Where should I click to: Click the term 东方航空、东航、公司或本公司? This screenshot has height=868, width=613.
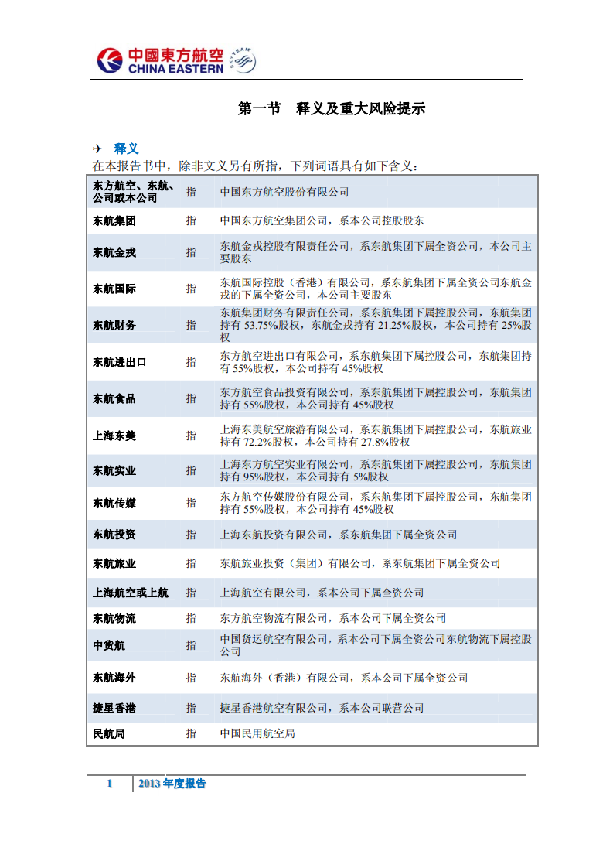click(x=133, y=192)
